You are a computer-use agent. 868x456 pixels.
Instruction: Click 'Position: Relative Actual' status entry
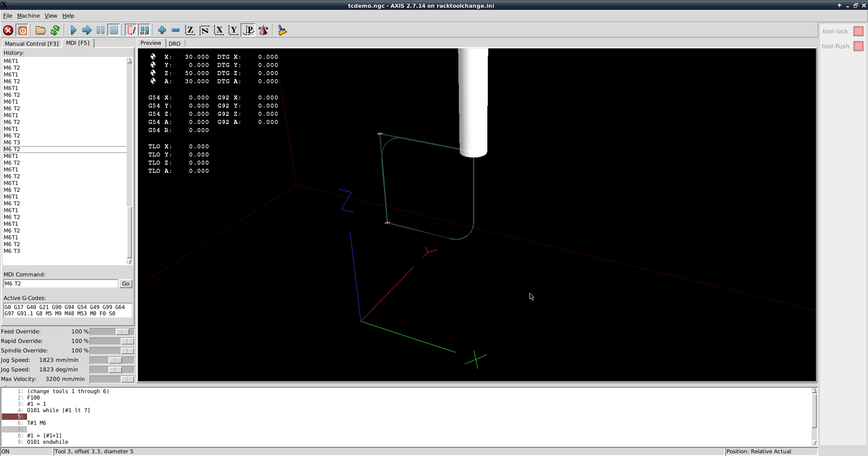pyautogui.click(x=759, y=451)
